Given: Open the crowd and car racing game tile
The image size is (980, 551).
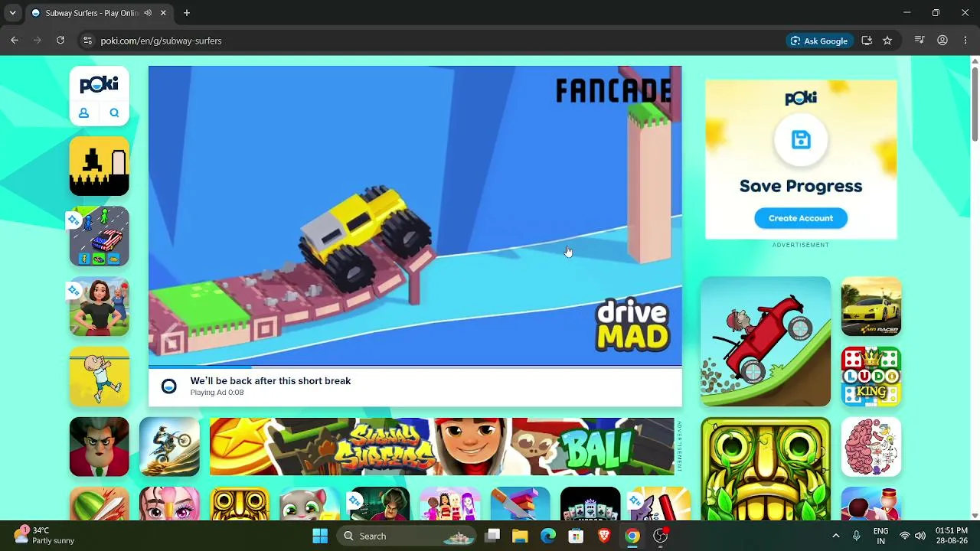Looking at the screenshot, I should click(x=100, y=236).
